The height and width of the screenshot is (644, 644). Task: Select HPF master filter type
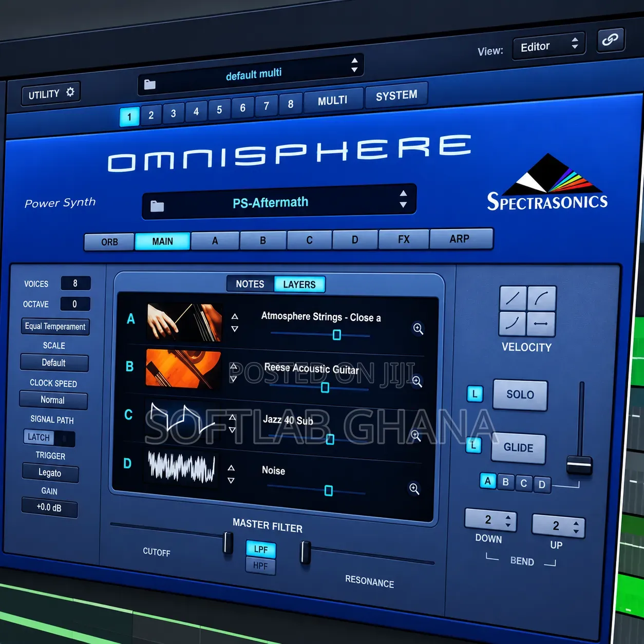pos(260,566)
